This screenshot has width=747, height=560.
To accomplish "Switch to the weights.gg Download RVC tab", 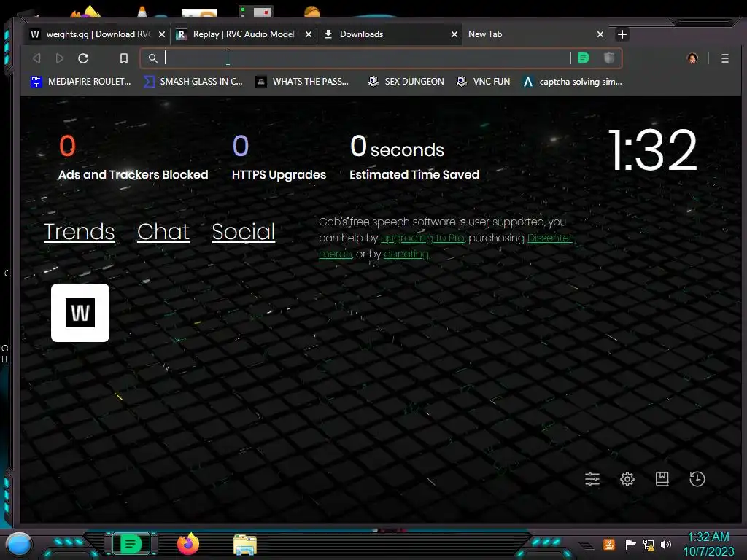I will tap(98, 34).
